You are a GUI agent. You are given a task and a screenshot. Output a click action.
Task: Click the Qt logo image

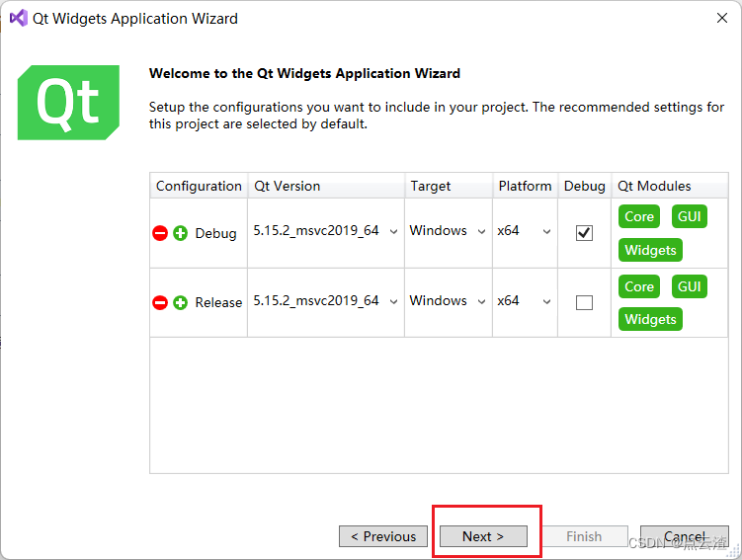click(68, 103)
